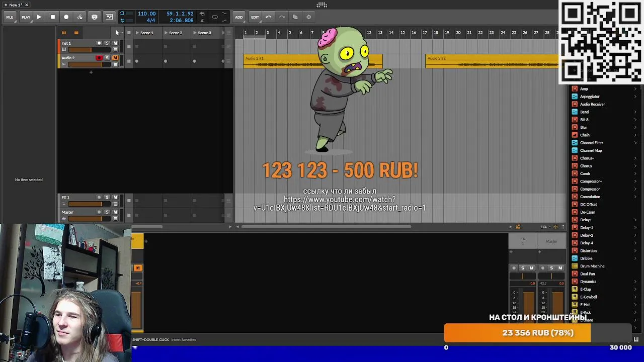Click the duplicate icon in toolbar
Viewport: 644px width, 362px height.
click(295, 17)
